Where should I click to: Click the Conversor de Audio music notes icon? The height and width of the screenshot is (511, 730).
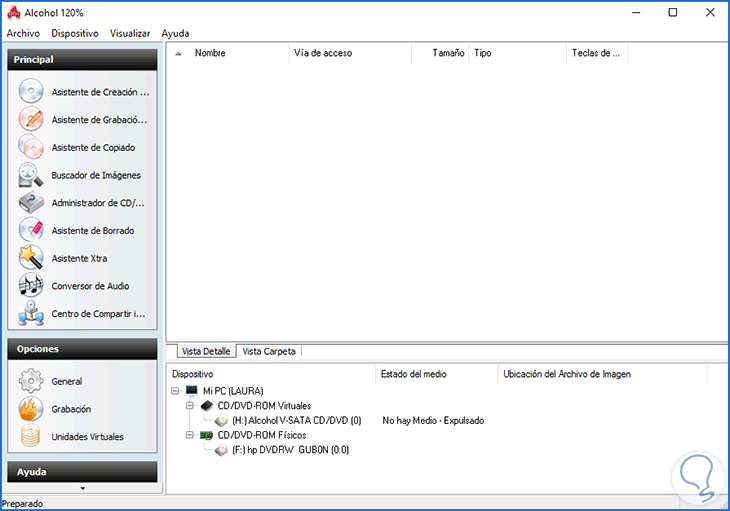pyautogui.click(x=31, y=285)
